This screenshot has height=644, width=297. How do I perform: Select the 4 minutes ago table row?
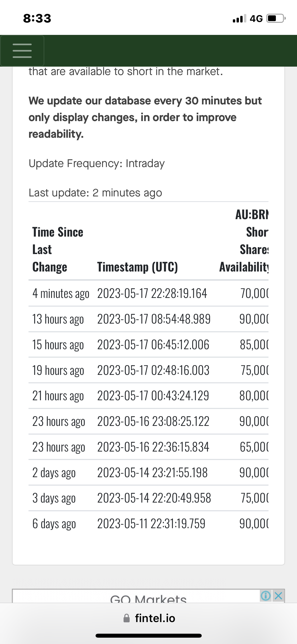click(x=148, y=293)
